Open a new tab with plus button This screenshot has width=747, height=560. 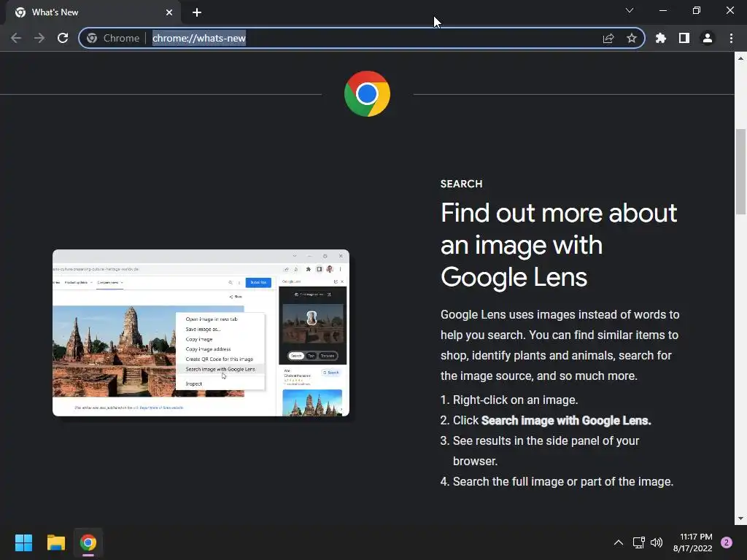coord(197,12)
